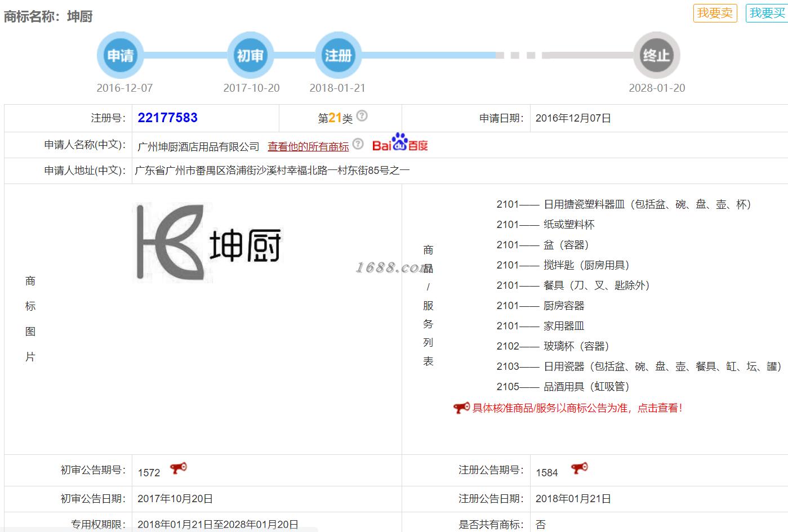Click the 是否共有商标 value 否
The image size is (788, 532).
[x=541, y=525]
